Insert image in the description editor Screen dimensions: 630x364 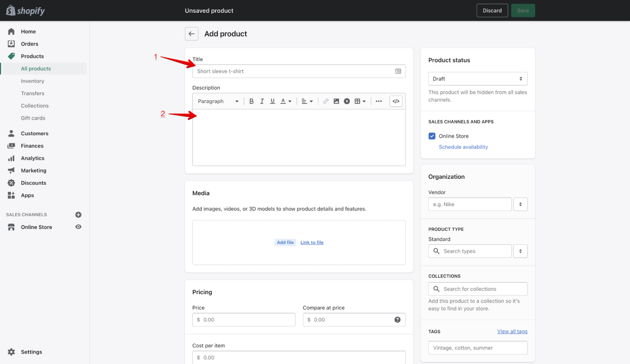pyautogui.click(x=336, y=101)
